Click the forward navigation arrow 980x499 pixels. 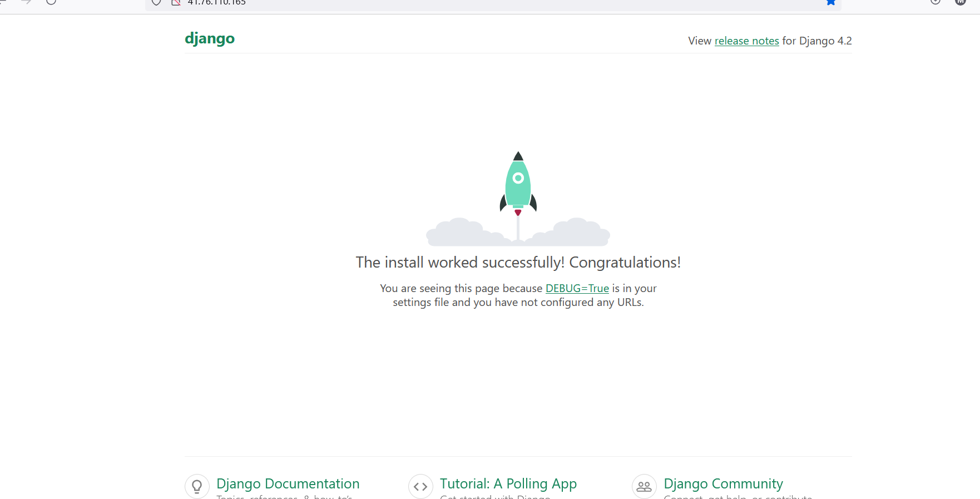tap(26, 2)
